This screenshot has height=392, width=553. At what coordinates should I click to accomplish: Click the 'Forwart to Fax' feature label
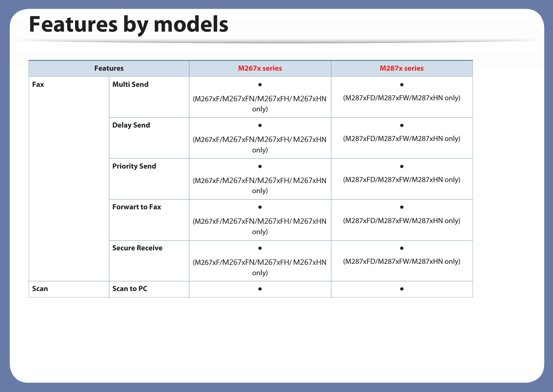point(137,207)
